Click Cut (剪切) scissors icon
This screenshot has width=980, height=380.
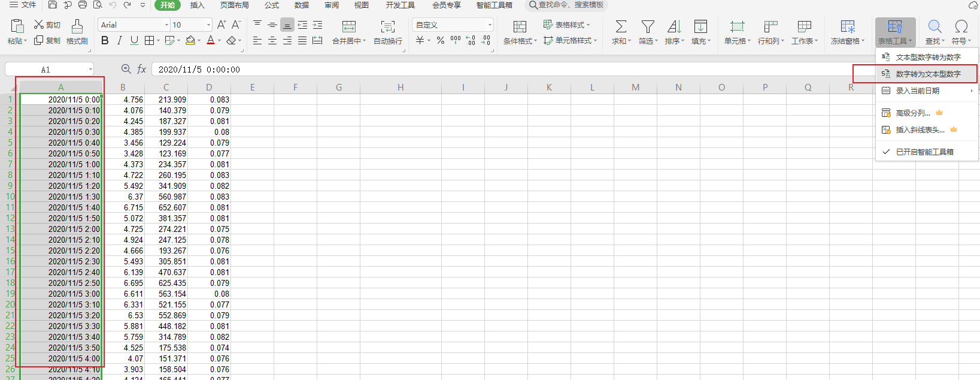coord(38,24)
